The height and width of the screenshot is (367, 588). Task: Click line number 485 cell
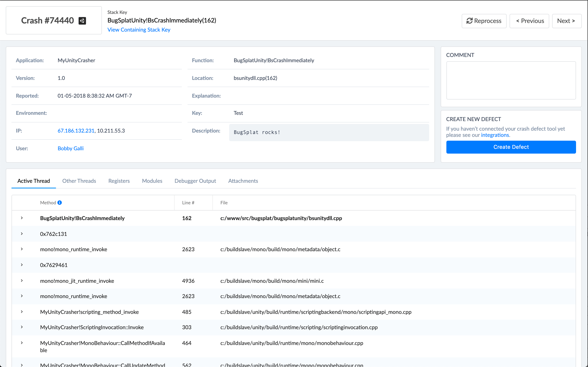pyautogui.click(x=187, y=312)
